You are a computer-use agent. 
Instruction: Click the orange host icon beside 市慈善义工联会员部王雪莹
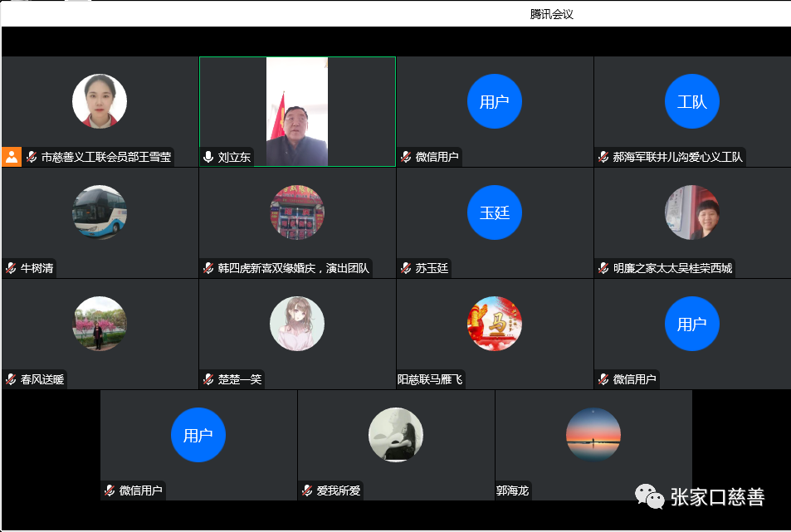[12, 157]
